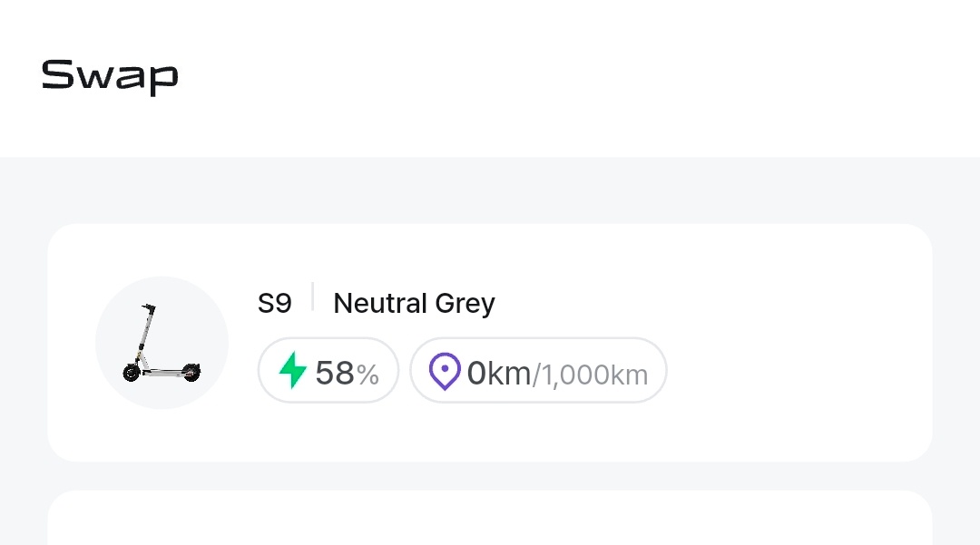Tap the purple location pin icon
The width and height of the screenshot is (980, 545).
click(x=445, y=372)
